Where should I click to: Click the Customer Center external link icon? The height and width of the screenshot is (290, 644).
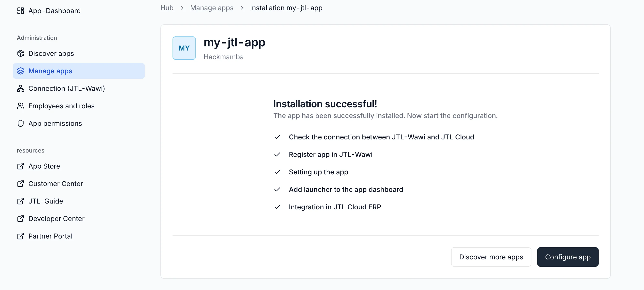pyautogui.click(x=20, y=184)
